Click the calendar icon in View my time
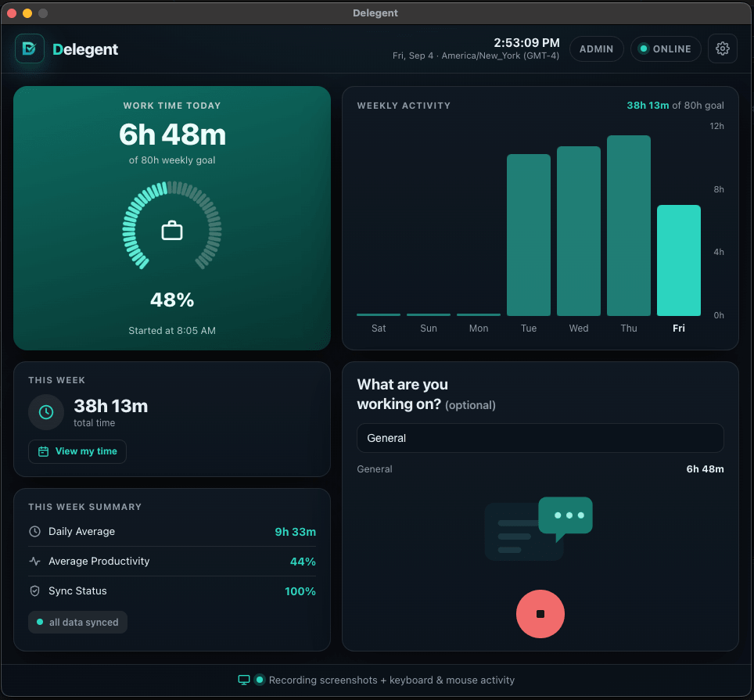 (x=43, y=451)
